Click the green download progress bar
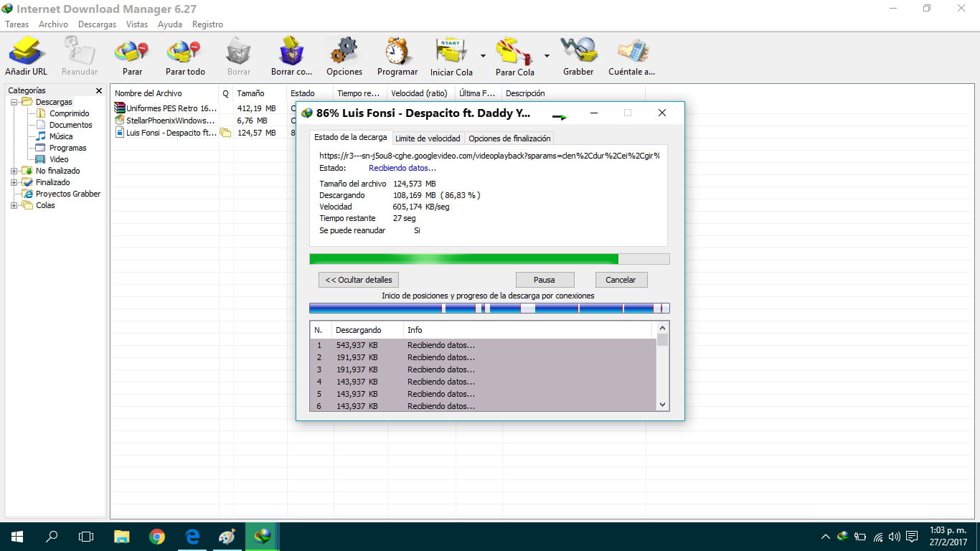Screen dimensions: 980x551 (x=489, y=259)
